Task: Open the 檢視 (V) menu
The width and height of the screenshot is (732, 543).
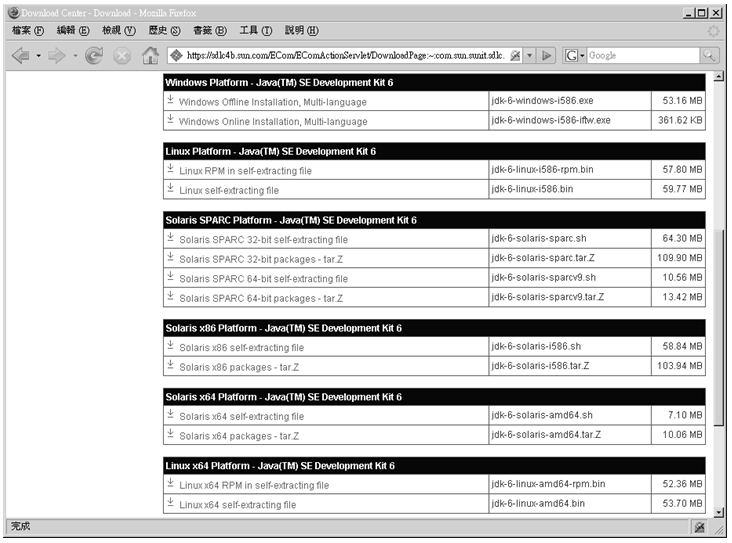Action: pyautogui.click(x=119, y=30)
